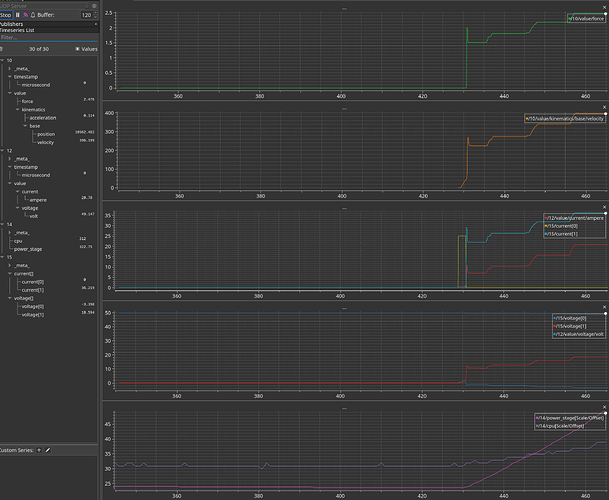Click /15/voltage[1] legend entry
The image size is (609, 500).
(570, 326)
